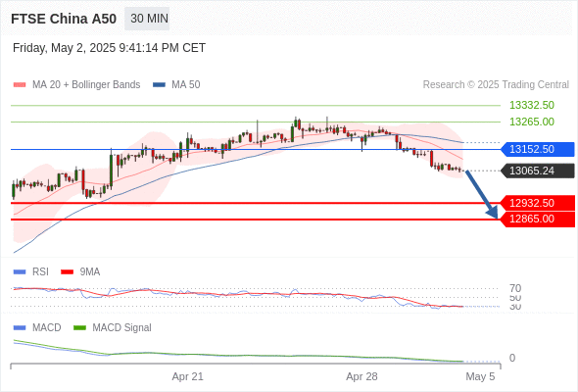Click the RSI 70 level label

(515, 288)
